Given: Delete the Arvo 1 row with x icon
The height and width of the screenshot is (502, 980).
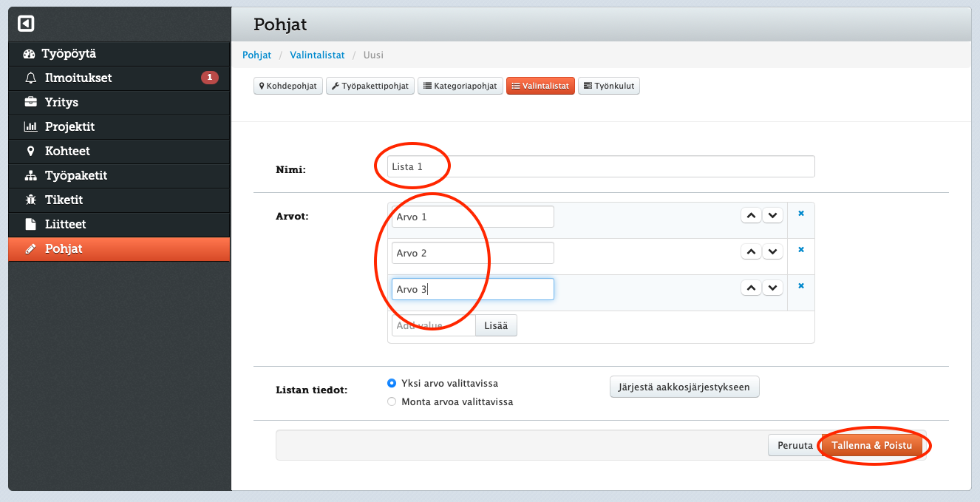Looking at the screenshot, I should pos(800,214).
